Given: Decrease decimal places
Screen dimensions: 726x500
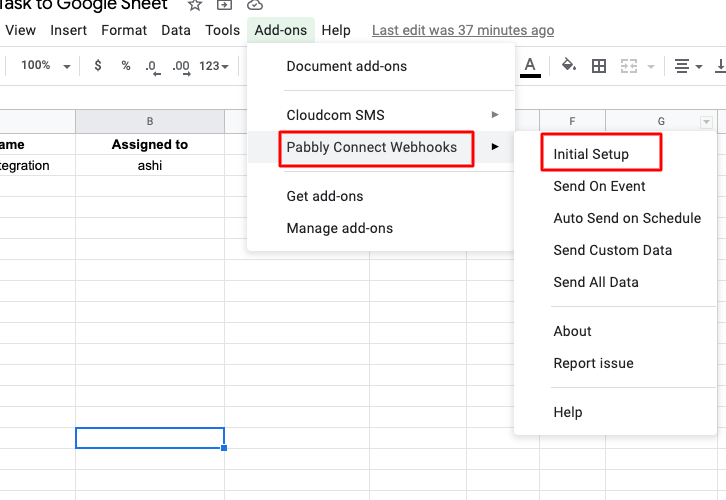Looking at the screenshot, I should [152, 67].
